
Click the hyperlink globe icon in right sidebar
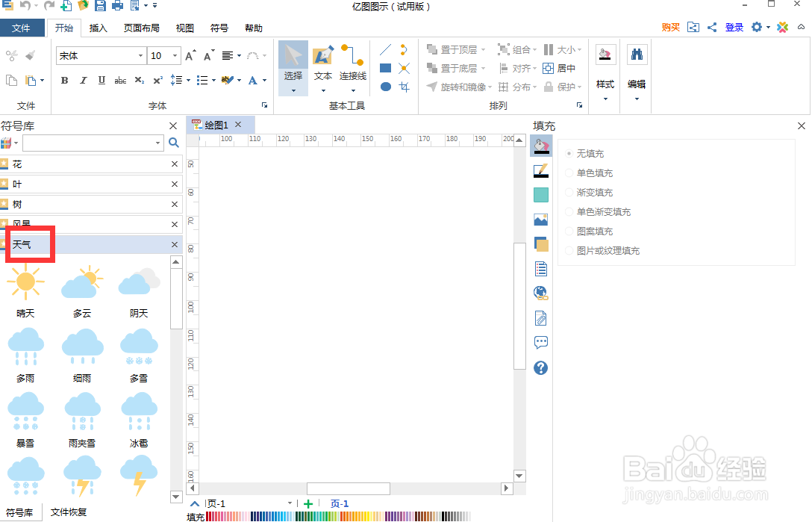pyautogui.click(x=540, y=293)
